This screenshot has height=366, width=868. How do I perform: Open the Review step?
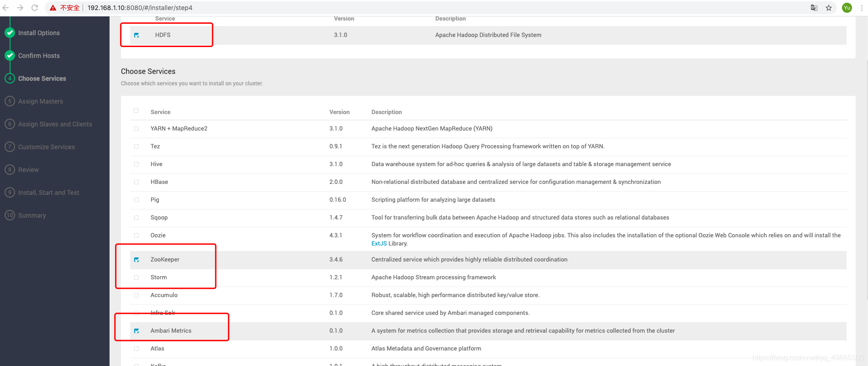pos(28,170)
